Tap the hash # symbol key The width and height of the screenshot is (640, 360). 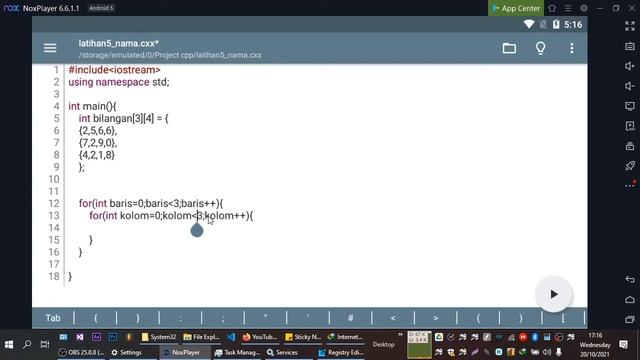[351, 318]
